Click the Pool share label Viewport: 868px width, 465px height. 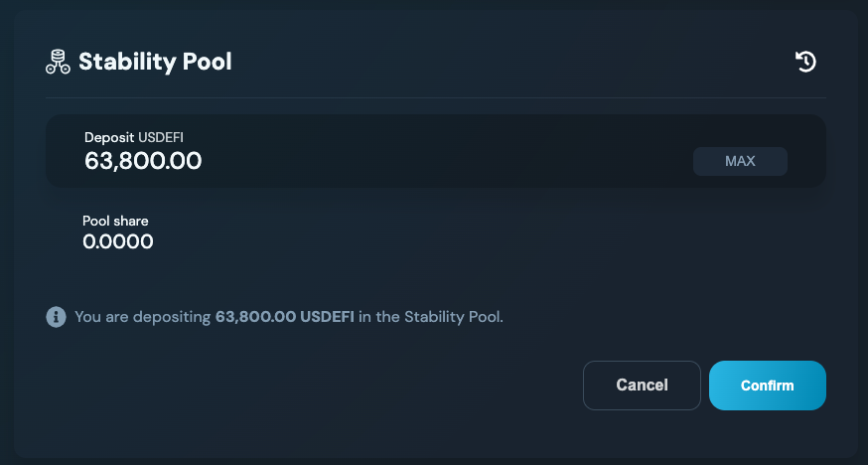115,221
